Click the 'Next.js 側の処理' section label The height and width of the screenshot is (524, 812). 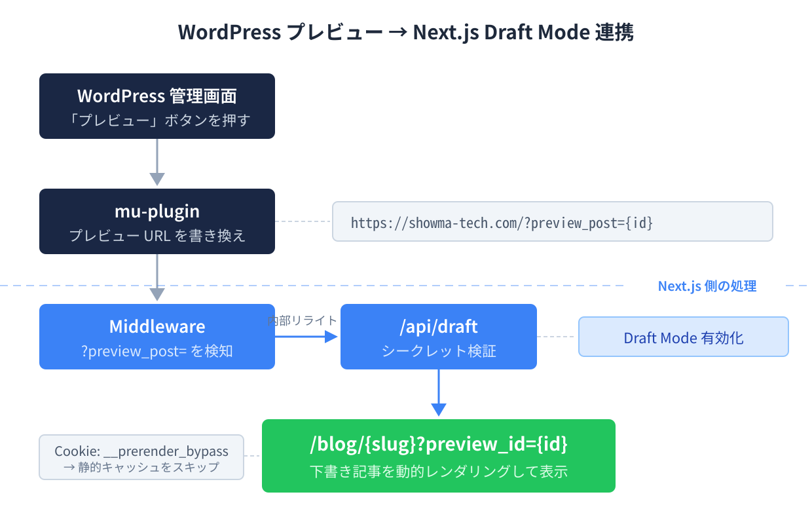click(707, 286)
